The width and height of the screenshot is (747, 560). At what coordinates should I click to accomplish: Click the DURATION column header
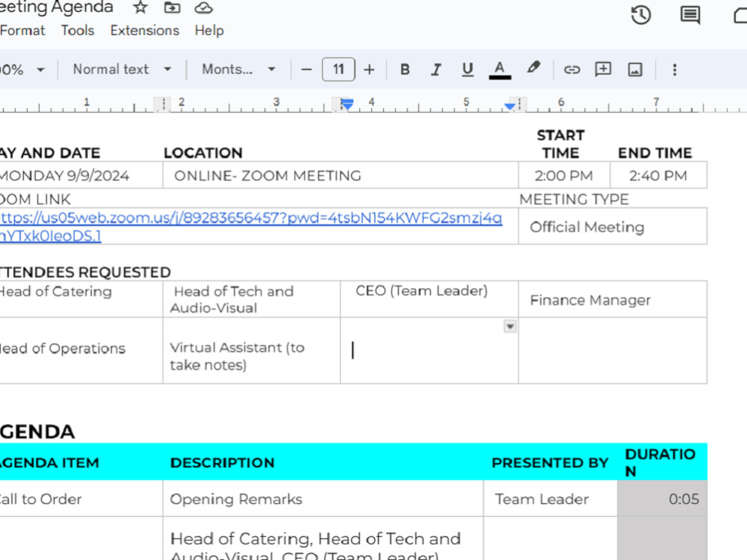click(660, 462)
